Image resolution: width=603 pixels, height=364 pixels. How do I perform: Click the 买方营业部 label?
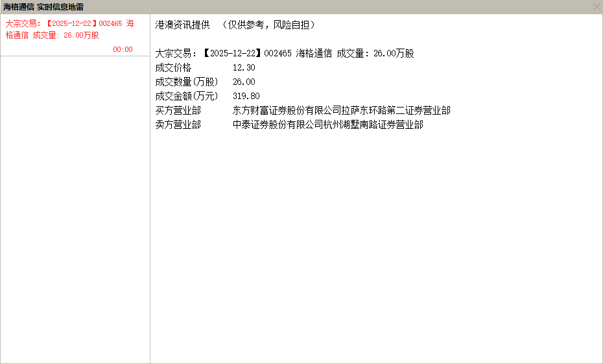pyautogui.click(x=178, y=111)
